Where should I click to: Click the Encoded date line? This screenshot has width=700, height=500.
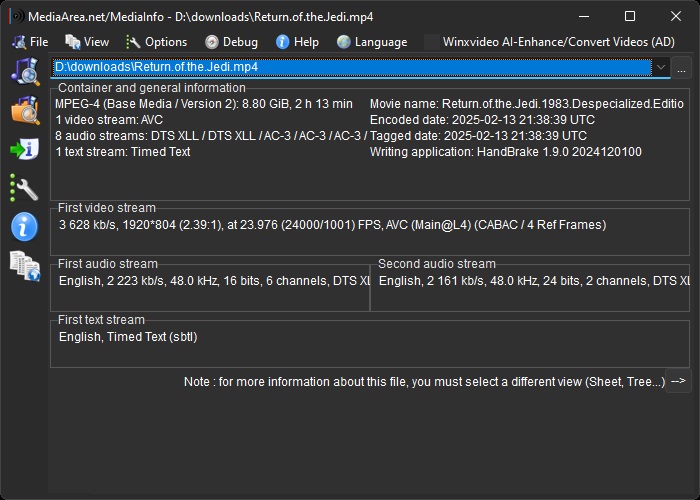pyautogui.click(x=482, y=120)
